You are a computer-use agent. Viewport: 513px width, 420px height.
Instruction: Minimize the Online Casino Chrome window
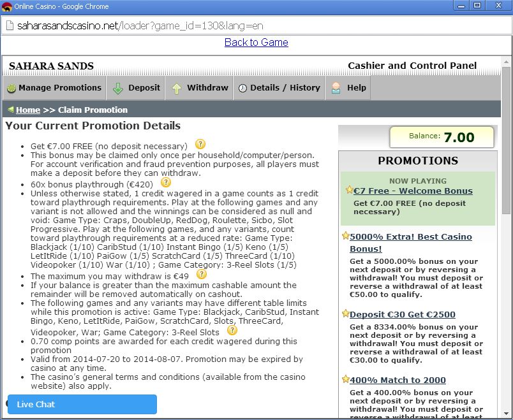pyautogui.click(x=461, y=6)
